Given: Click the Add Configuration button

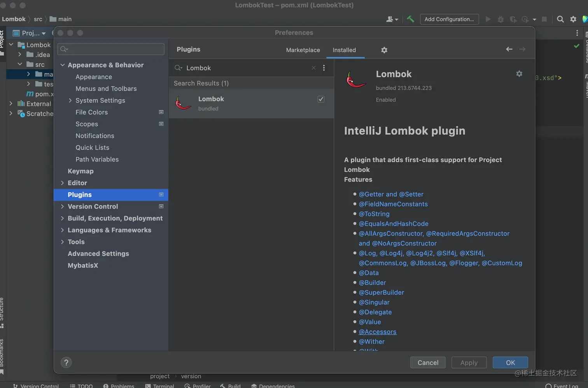Looking at the screenshot, I should point(449,19).
